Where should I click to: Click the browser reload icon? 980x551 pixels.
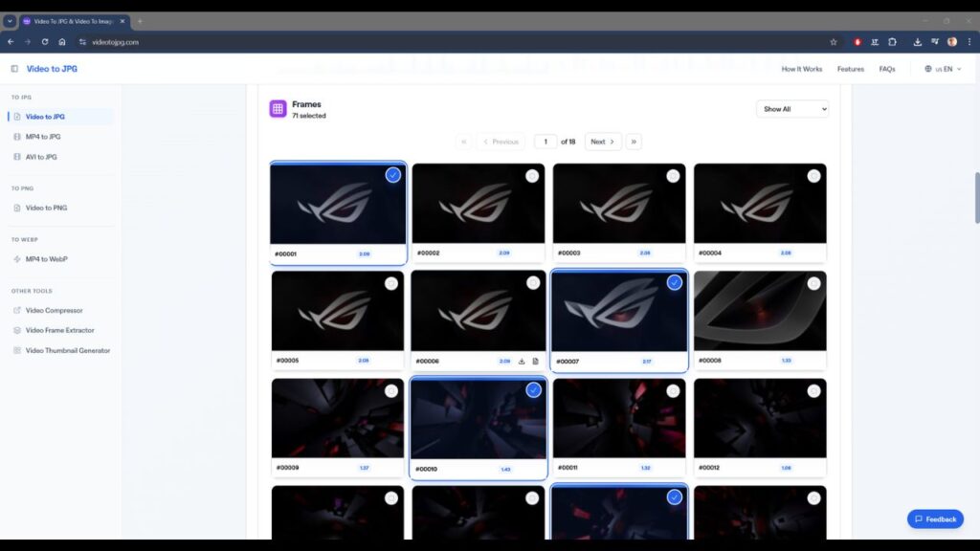(x=44, y=42)
